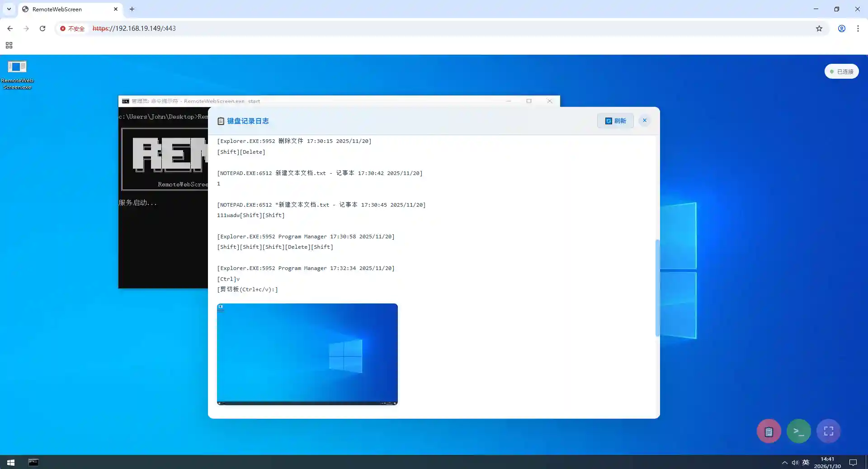Viewport: 868px width, 469px height.
Task: Bookmark this page with the star icon
Action: point(819,28)
